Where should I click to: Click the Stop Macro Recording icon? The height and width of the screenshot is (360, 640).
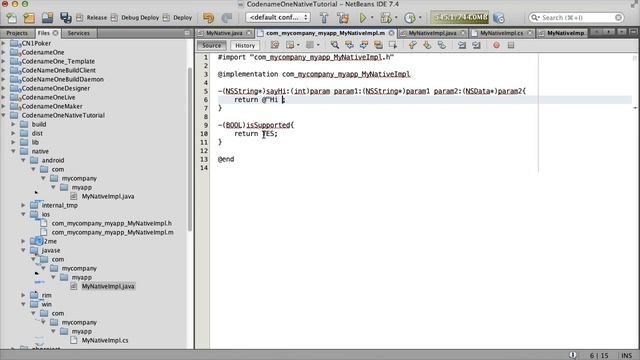[x=511, y=45]
